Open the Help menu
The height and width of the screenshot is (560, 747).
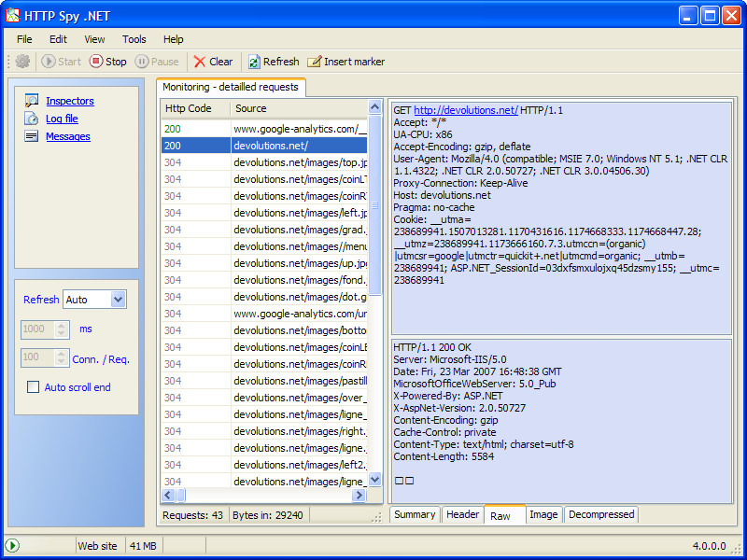coord(173,39)
